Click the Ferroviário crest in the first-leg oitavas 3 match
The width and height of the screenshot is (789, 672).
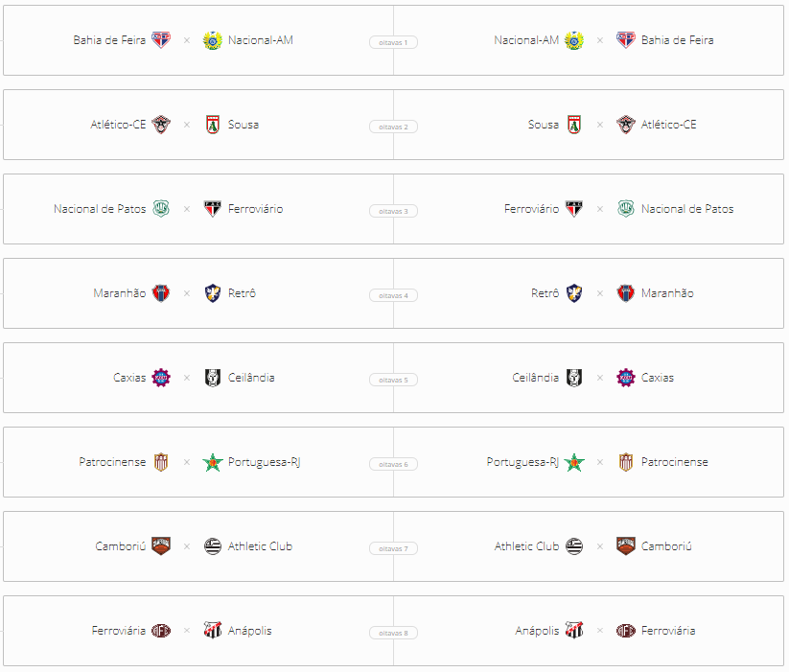(212, 209)
